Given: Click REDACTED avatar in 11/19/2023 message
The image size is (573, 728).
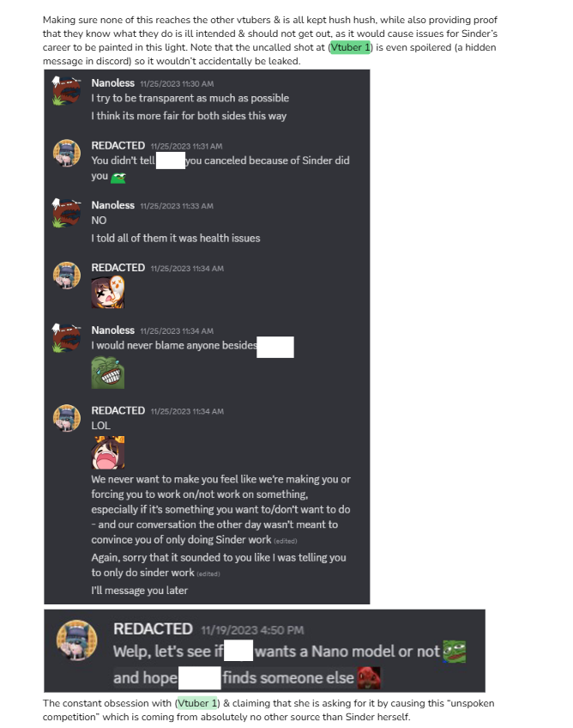Looking at the screenshot, I should 77,640.
